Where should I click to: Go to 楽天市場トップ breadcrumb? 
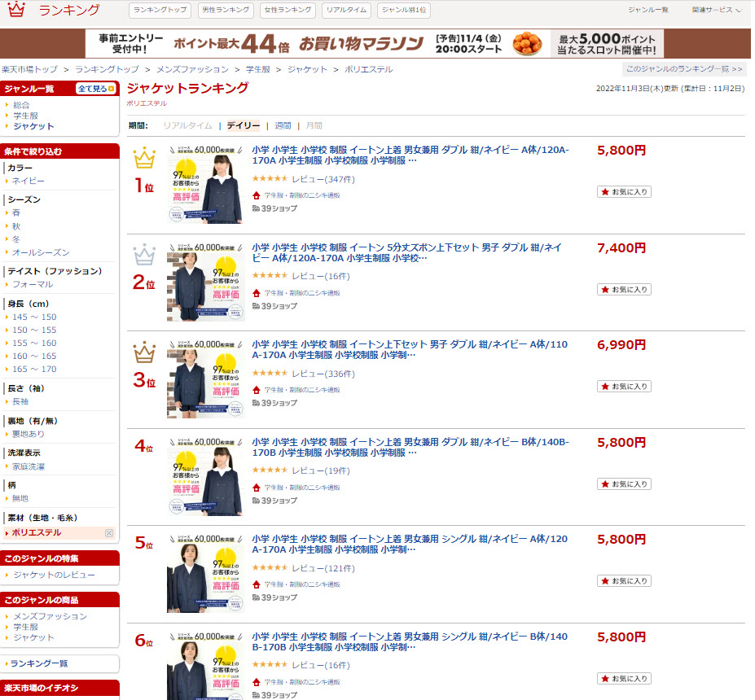(29, 69)
